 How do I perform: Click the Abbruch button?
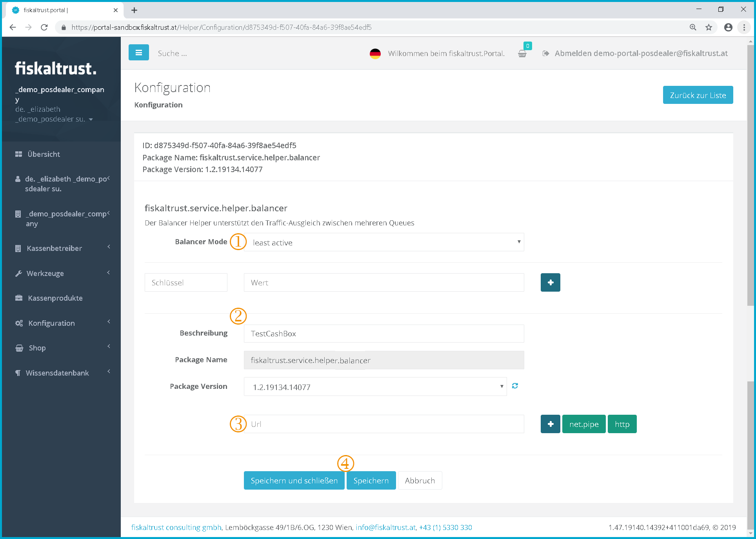click(420, 480)
